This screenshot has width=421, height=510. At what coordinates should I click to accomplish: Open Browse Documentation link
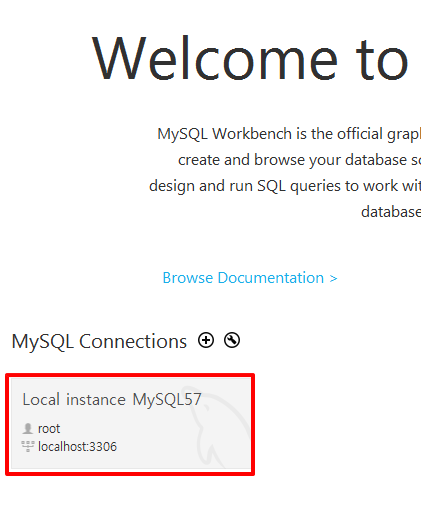tap(250, 278)
